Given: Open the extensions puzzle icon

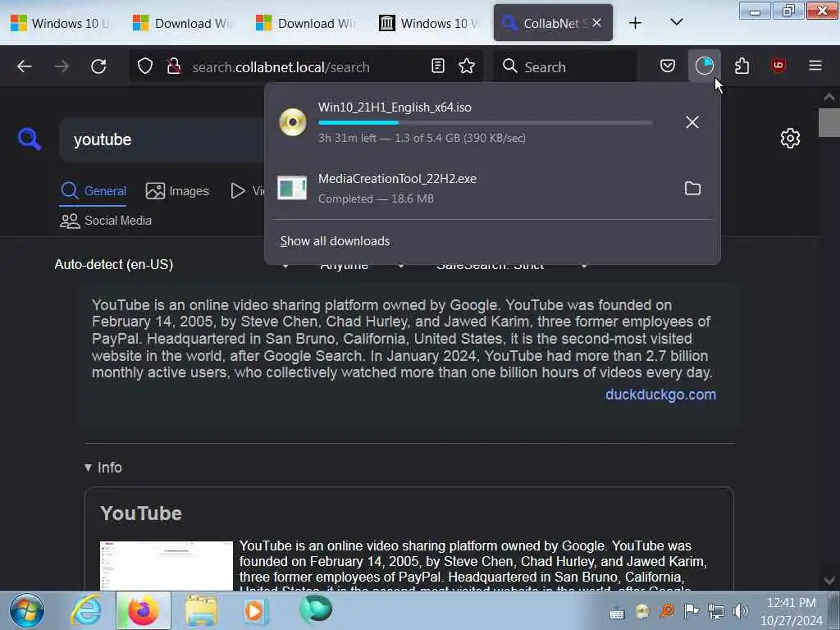Looking at the screenshot, I should 742,66.
